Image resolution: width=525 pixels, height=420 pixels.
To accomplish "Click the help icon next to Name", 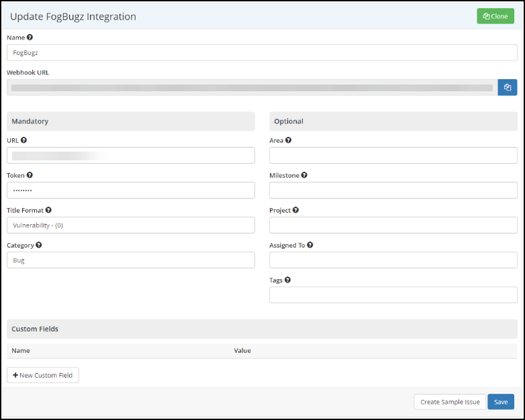I will (30, 38).
